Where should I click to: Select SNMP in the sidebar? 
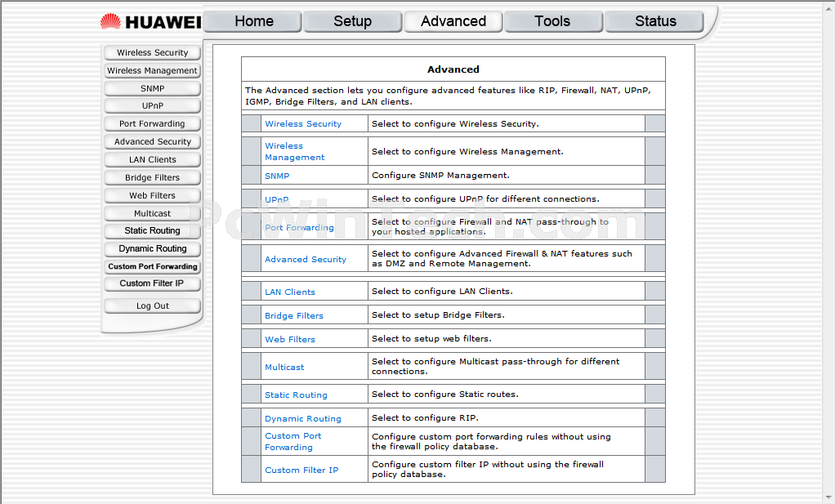click(152, 88)
